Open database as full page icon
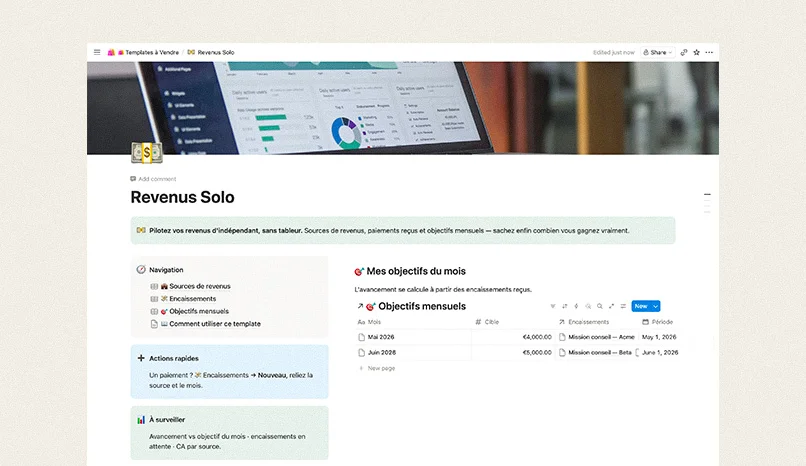 coord(611,306)
